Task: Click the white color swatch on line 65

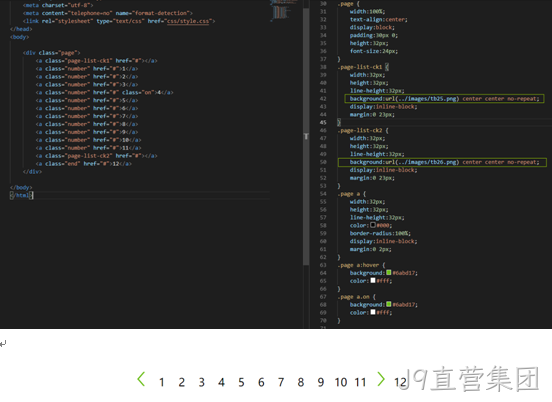Action: coord(373,281)
